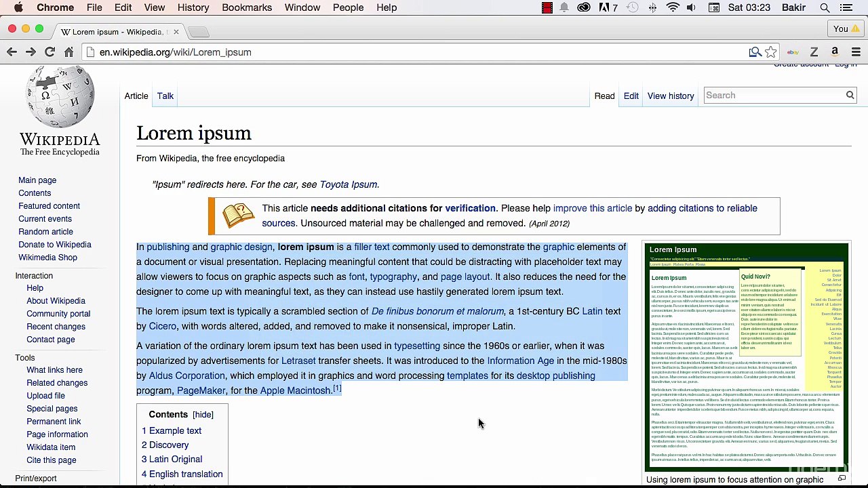
Task: Close the Lorem ipsum browser tab
Action: (x=176, y=32)
